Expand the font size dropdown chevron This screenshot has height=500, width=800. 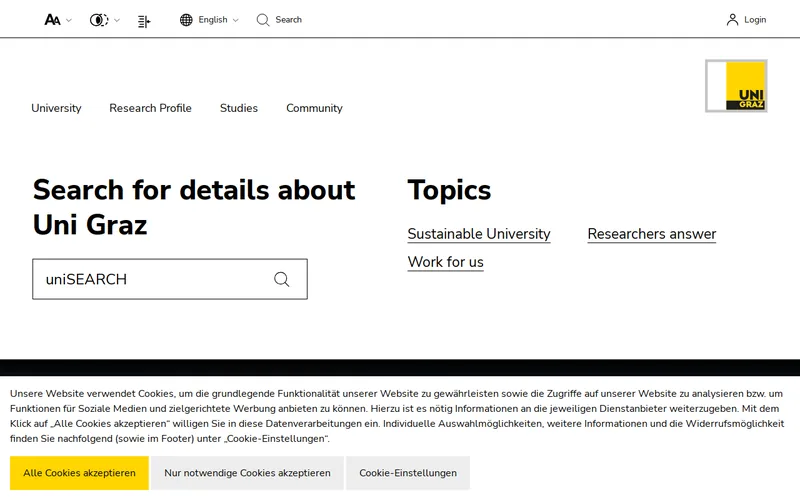click(69, 20)
